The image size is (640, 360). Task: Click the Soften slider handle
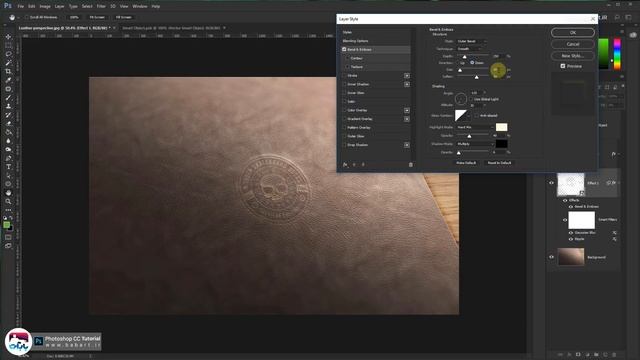(476, 77)
